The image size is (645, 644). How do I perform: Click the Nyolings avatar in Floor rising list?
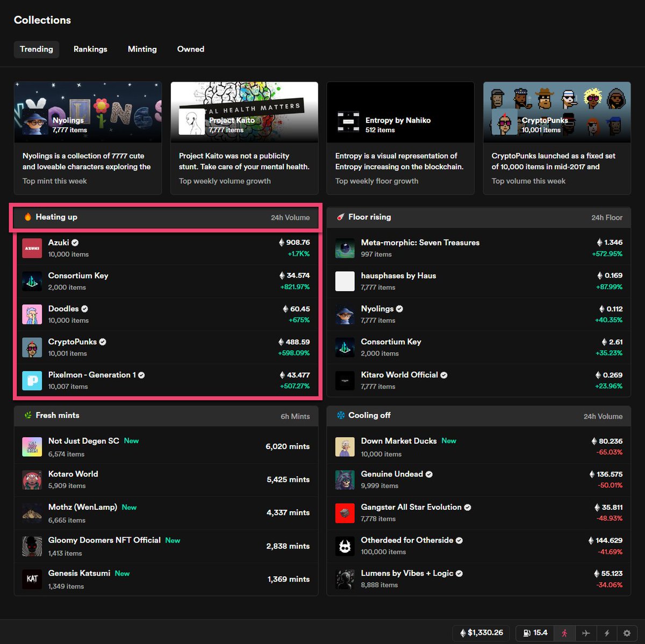pos(345,314)
